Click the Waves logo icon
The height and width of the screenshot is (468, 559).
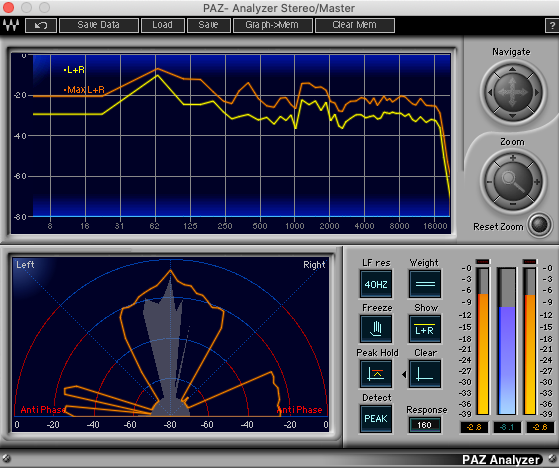pyautogui.click(x=11, y=25)
